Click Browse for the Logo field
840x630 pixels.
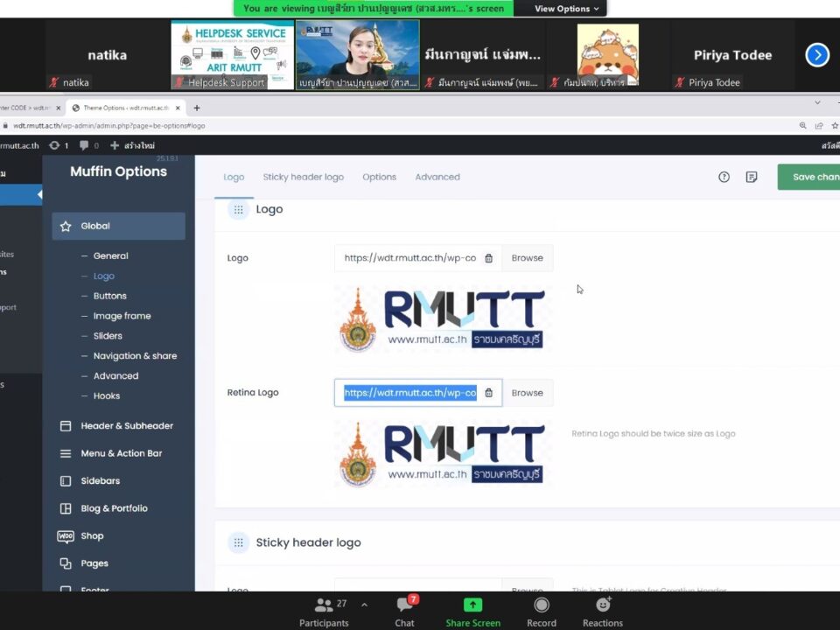527,258
